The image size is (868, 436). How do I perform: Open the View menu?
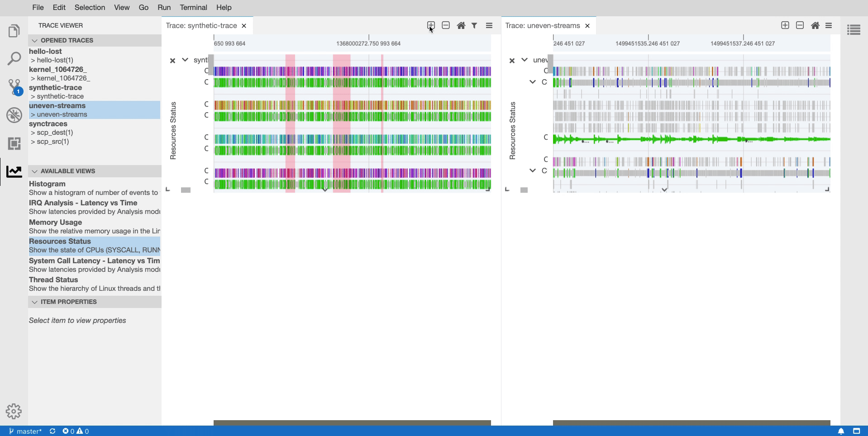[122, 7]
